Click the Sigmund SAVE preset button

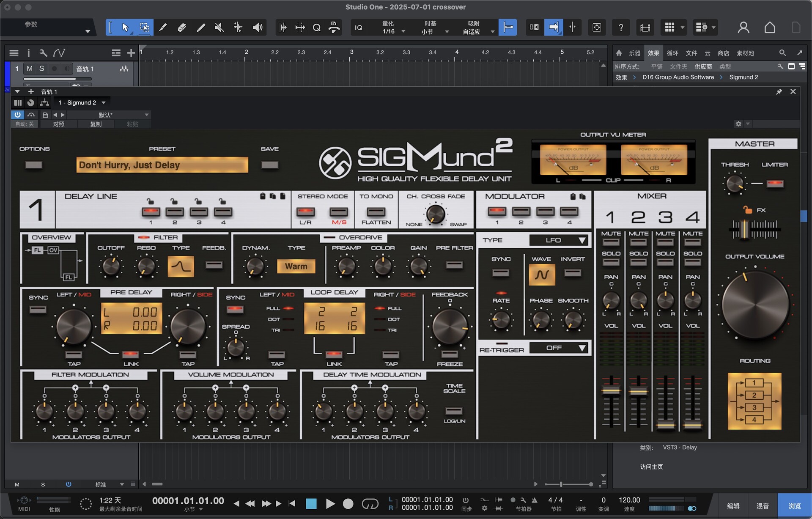pyautogui.click(x=269, y=165)
